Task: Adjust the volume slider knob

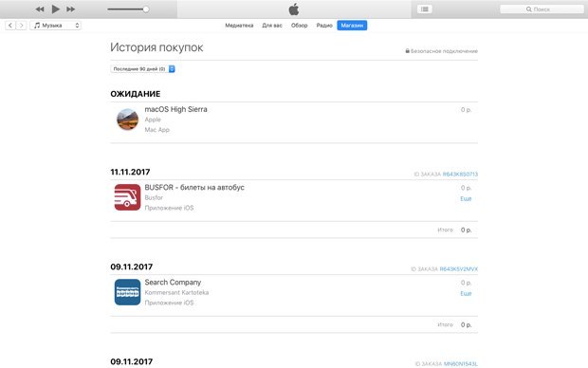Action: click(146, 9)
